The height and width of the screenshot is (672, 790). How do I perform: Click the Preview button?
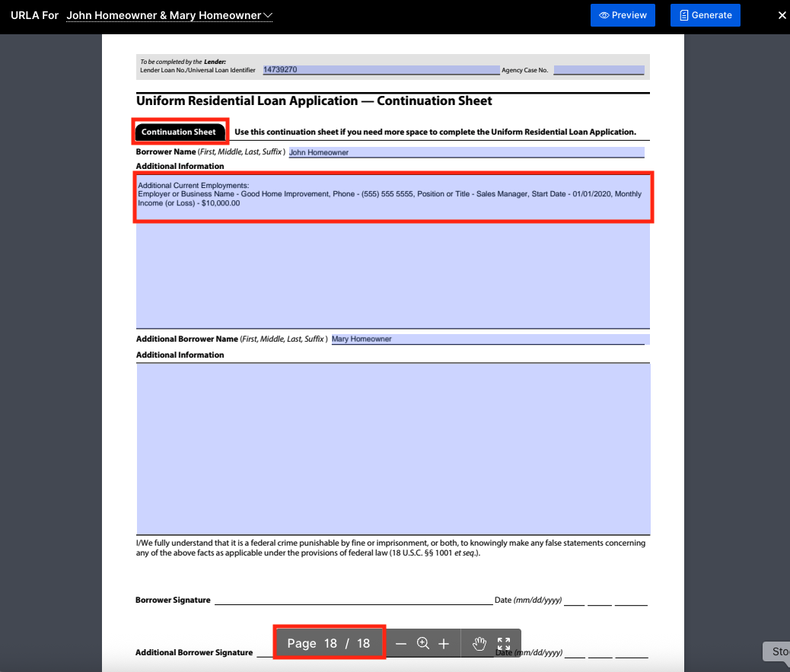[x=623, y=15]
